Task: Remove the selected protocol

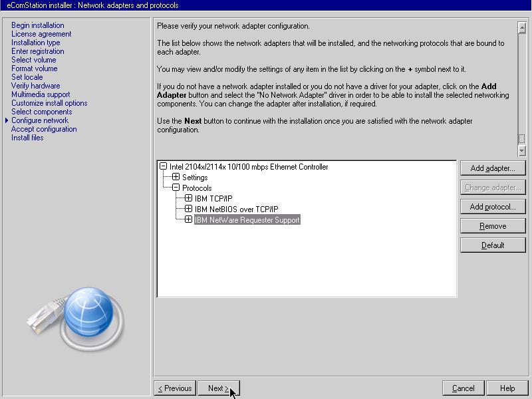Action: point(493,226)
